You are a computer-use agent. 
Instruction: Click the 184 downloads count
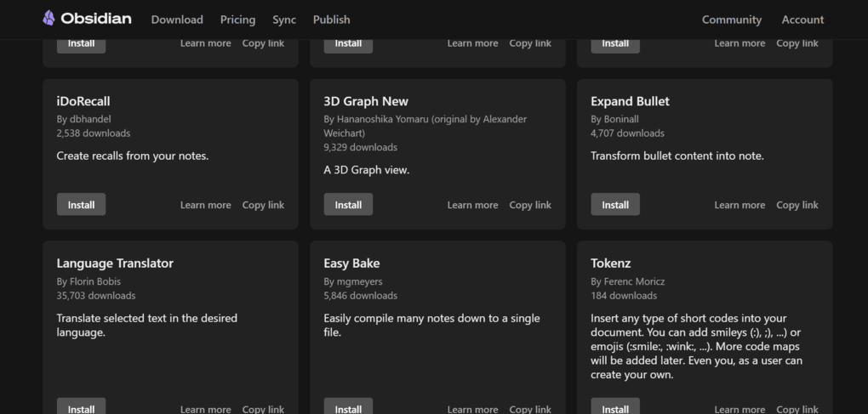tap(624, 296)
